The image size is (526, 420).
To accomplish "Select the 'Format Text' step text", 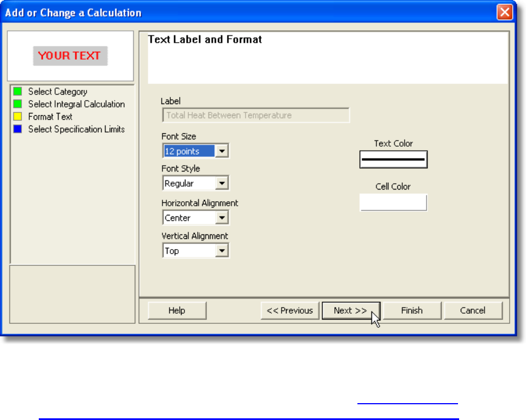I will (51, 116).
